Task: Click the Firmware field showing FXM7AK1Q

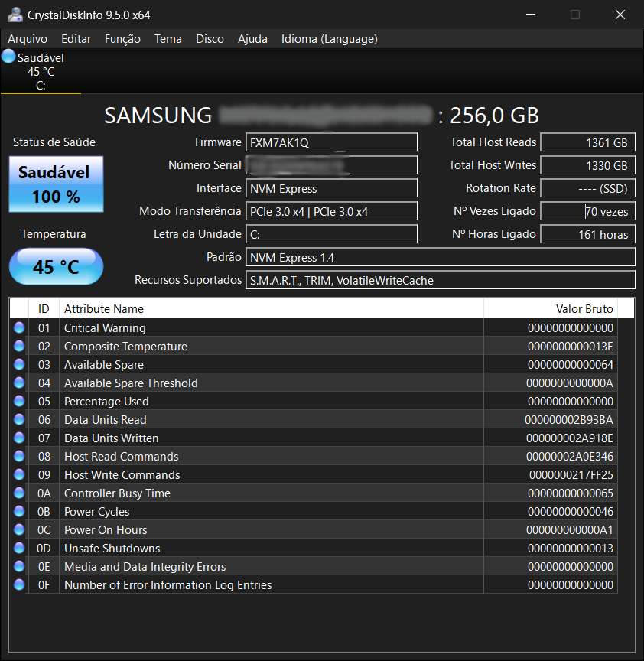Action: pos(331,142)
